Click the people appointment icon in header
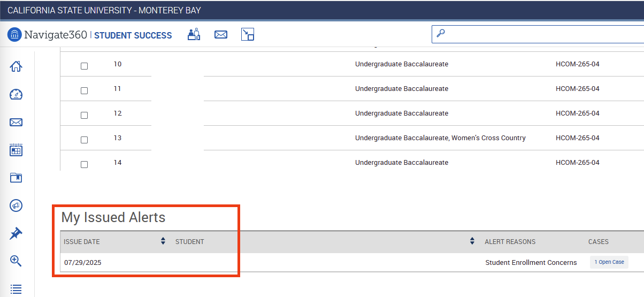644x297 pixels. pos(194,34)
